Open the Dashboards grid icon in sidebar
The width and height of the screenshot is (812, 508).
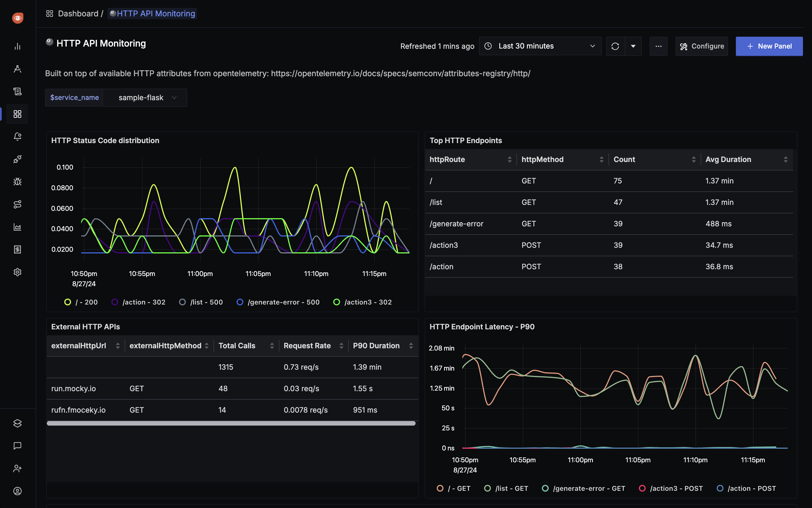(17, 114)
